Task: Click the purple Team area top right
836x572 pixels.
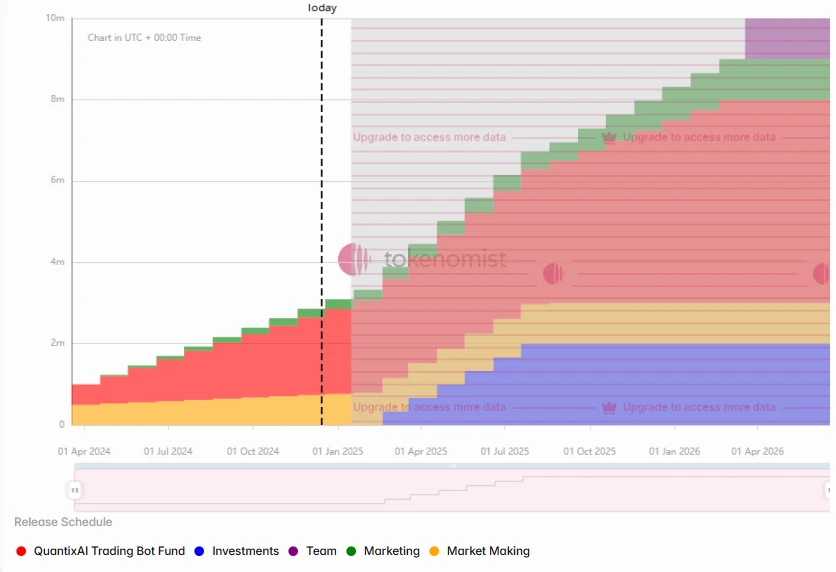Action: pyautogui.click(x=787, y=38)
